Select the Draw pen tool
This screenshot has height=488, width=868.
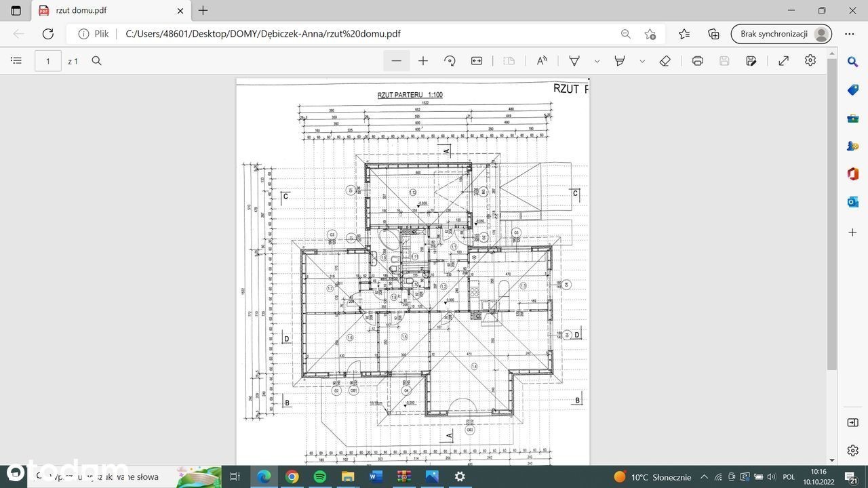pyautogui.click(x=574, y=61)
